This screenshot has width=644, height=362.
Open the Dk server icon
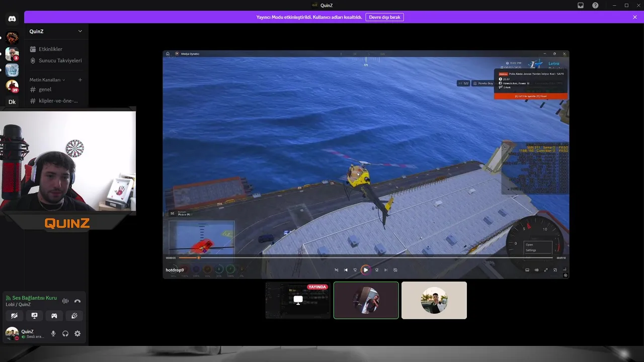(x=12, y=102)
